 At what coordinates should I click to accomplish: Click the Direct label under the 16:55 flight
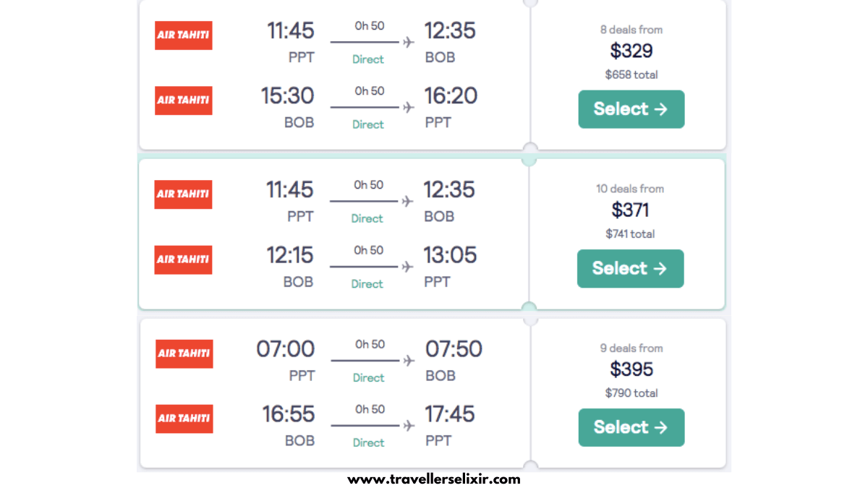(368, 442)
